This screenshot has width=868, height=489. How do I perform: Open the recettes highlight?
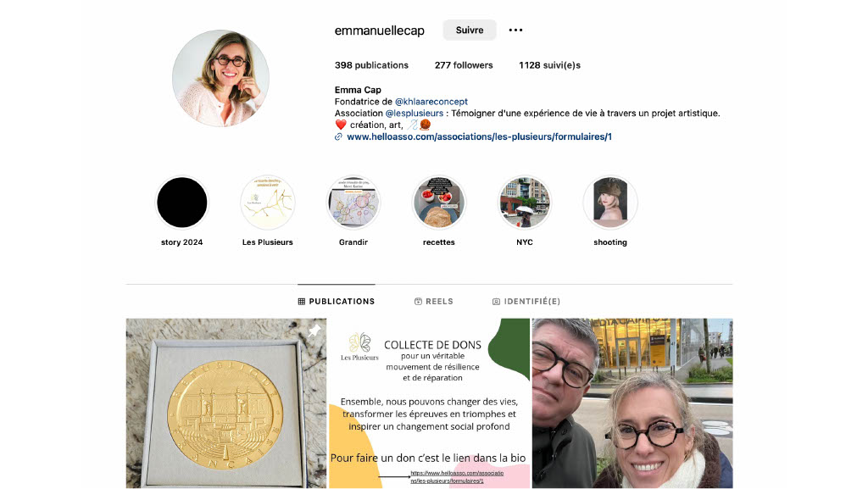pos(439,203)
